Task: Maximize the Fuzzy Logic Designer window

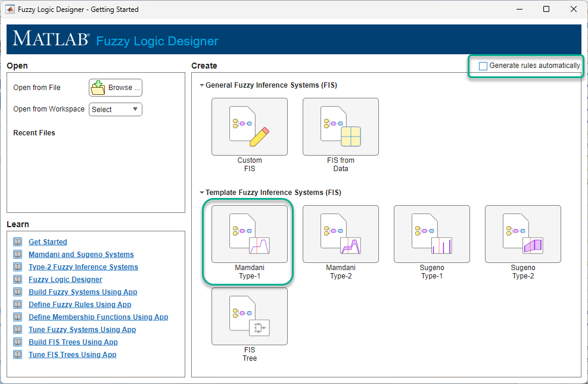Action: coord(546,9)
